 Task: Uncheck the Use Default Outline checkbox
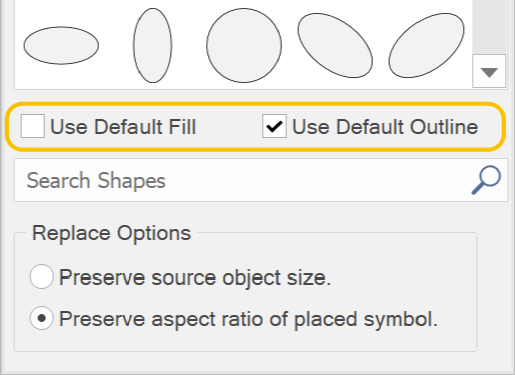(274, 126)
